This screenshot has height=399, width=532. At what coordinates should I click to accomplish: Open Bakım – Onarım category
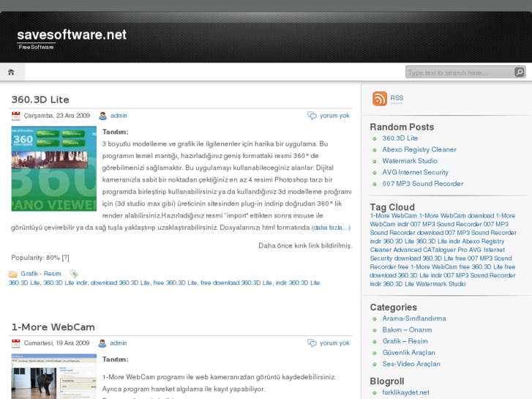407,330
